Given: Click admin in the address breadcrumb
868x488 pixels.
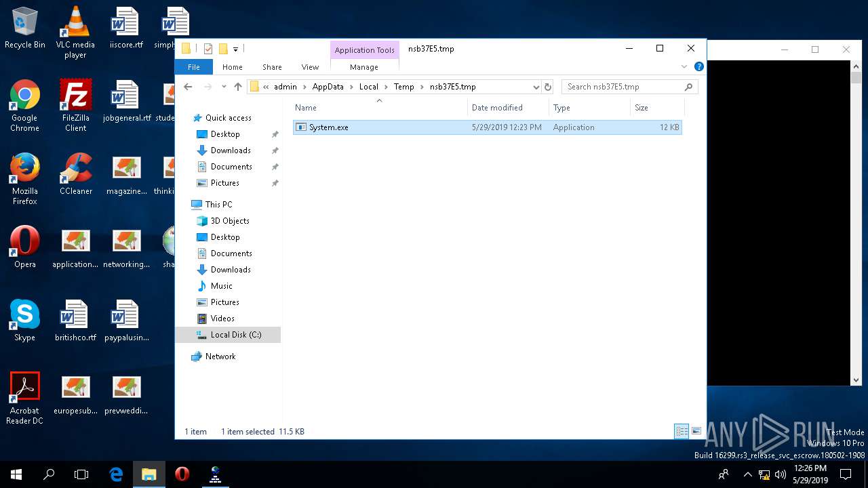Looking at the screenshot, I should [x=285, y=87].
